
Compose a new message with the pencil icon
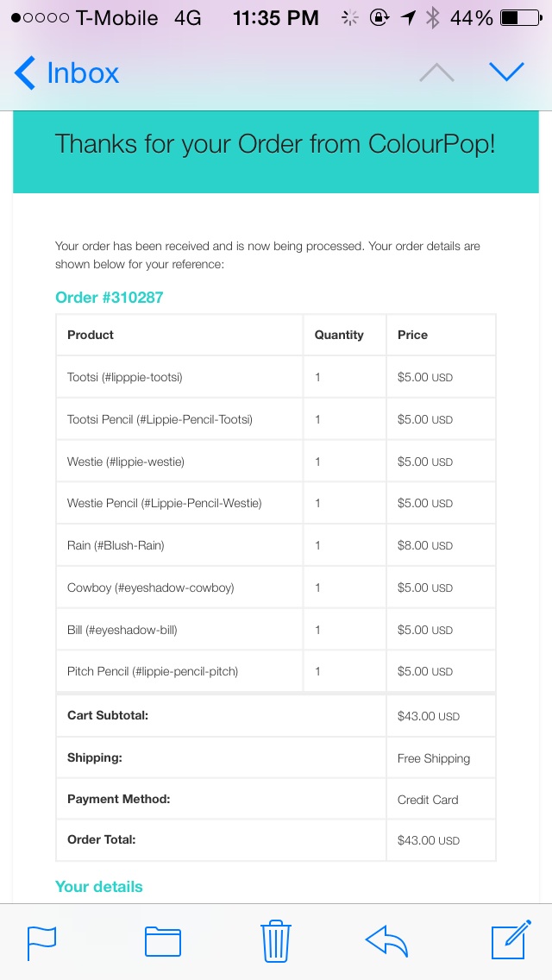tap(511, 940)
